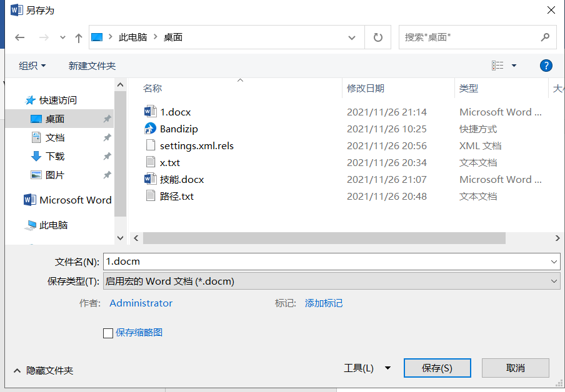Unpin 桌面 using its pin icon
Viewport: 565px width, 392px height.
107,119
